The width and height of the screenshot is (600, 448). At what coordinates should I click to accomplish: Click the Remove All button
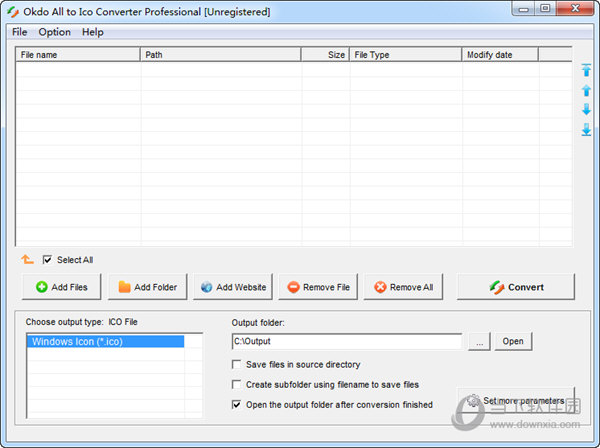pyautogui.click(x=403, y=287)
